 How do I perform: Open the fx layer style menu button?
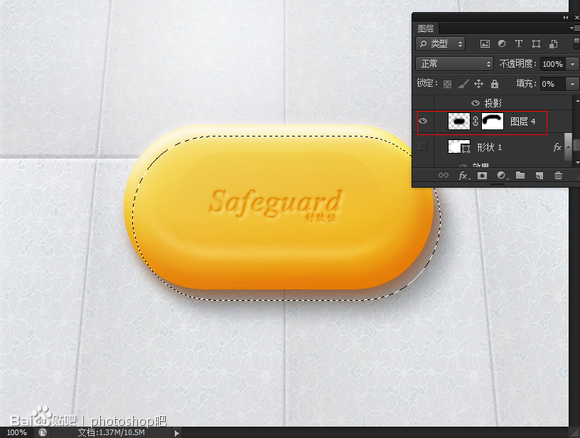[464, 175]
